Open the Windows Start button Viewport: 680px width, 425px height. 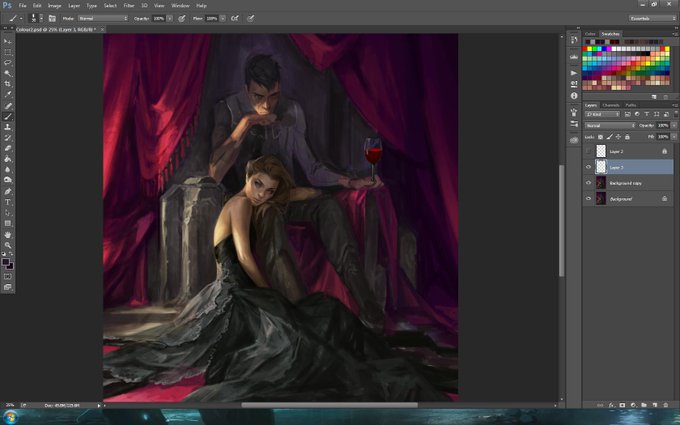pyautogui.click(x=10, y=417)
